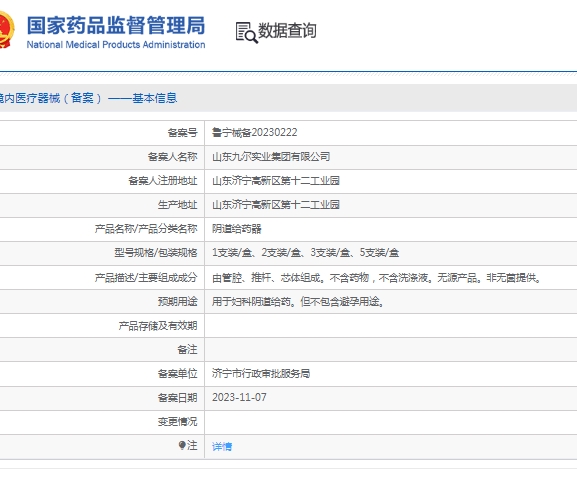Click the 备案单位 label
This screenshot has height=482, width=577.
coord(177,374)
